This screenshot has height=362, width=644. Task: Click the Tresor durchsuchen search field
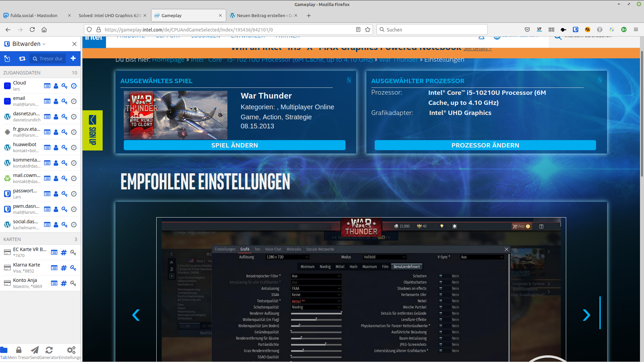[x=48, y=59]
